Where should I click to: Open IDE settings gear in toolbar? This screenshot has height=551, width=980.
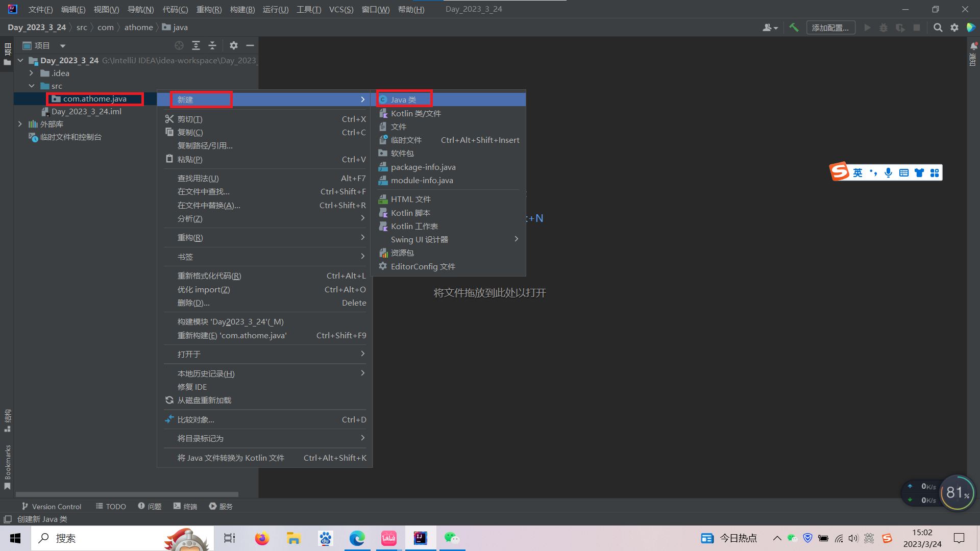click(x=954, y=28)
